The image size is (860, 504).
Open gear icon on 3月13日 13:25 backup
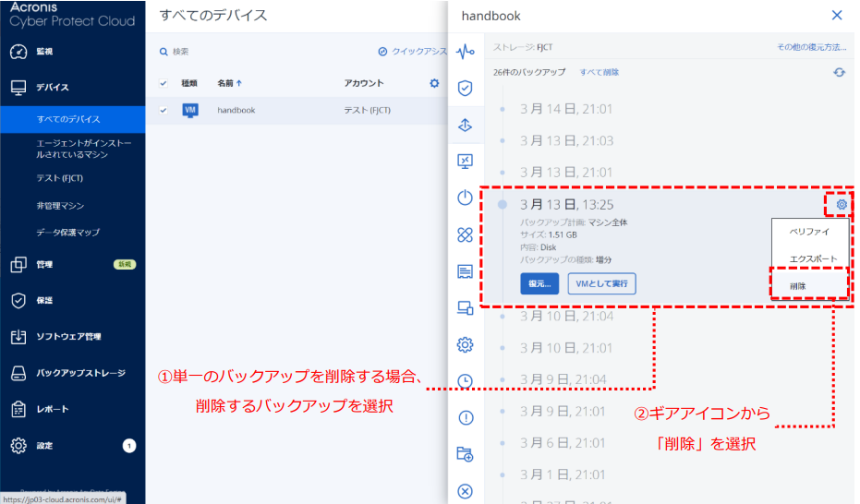(x=841, y=204)
